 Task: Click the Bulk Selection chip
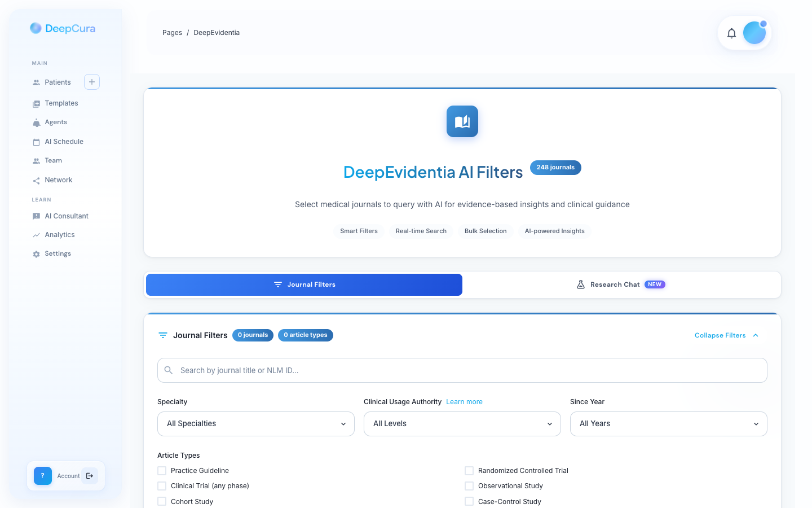pos(486,231)
